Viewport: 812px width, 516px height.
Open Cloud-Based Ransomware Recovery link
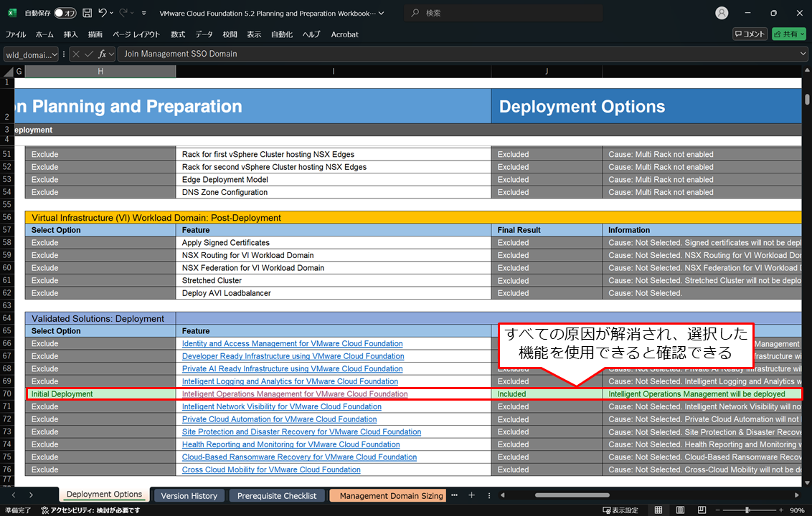(x=299, y=457)
